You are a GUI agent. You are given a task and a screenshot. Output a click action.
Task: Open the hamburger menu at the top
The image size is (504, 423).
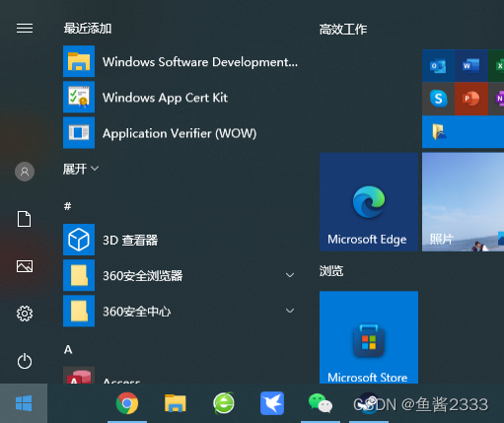[x=25, y=29]
